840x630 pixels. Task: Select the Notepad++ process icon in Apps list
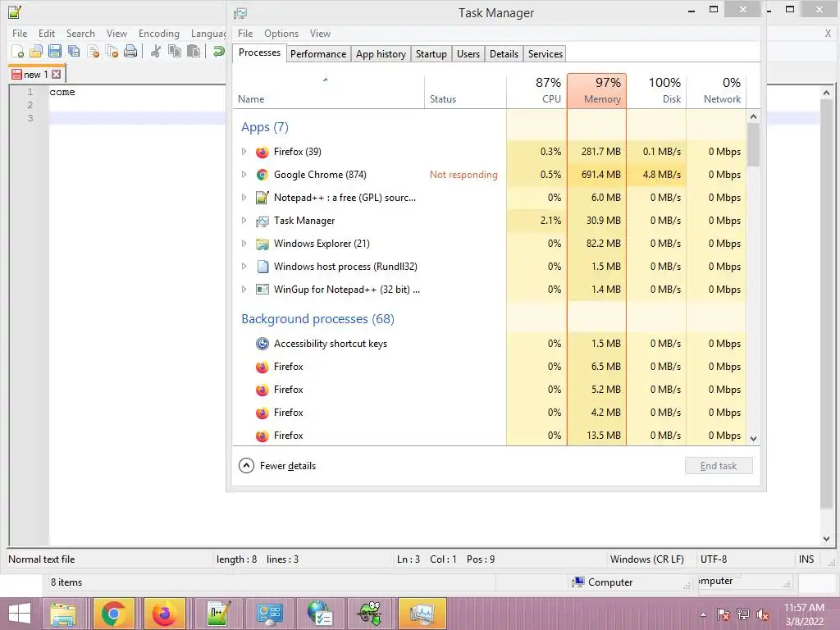click(x=262, y=198)
